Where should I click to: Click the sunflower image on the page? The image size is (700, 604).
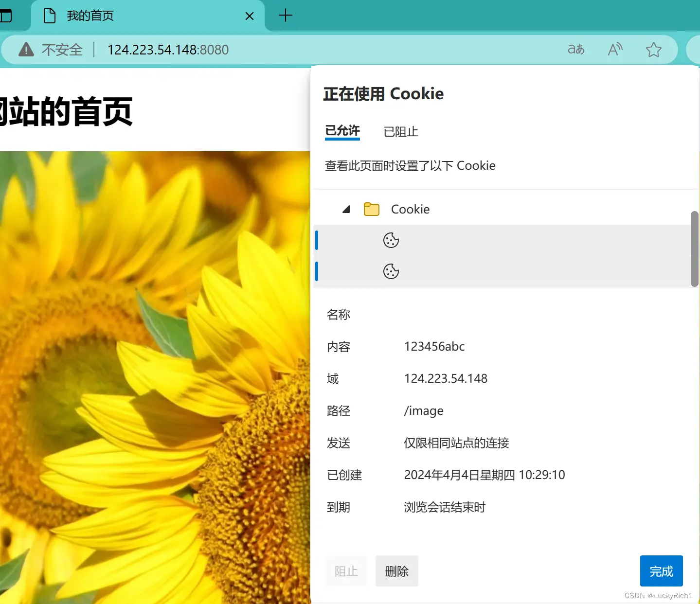[x=155, y=377]
